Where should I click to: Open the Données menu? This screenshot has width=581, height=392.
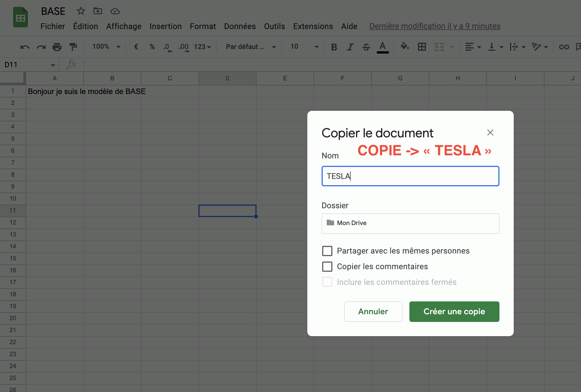tap(240, 26)
